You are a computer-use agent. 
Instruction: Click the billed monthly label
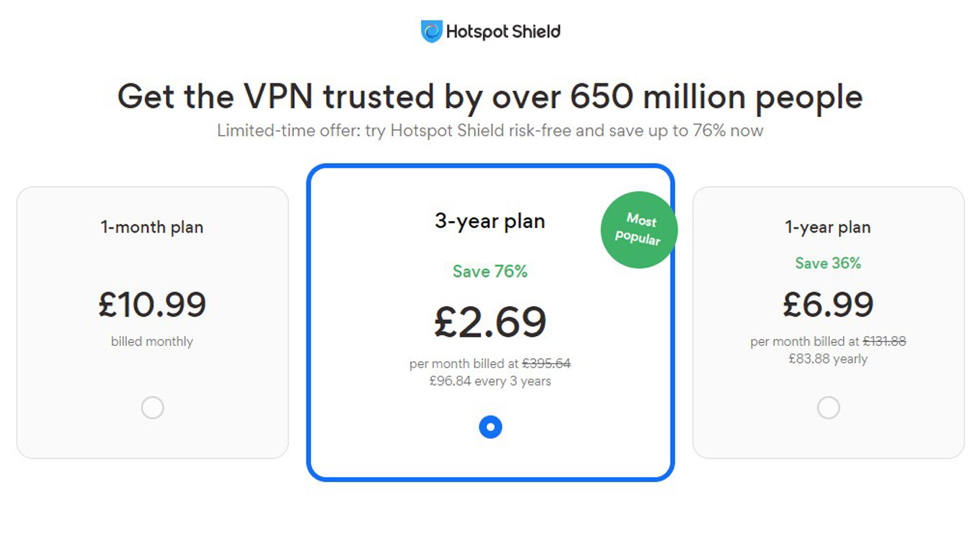(152, 341)
